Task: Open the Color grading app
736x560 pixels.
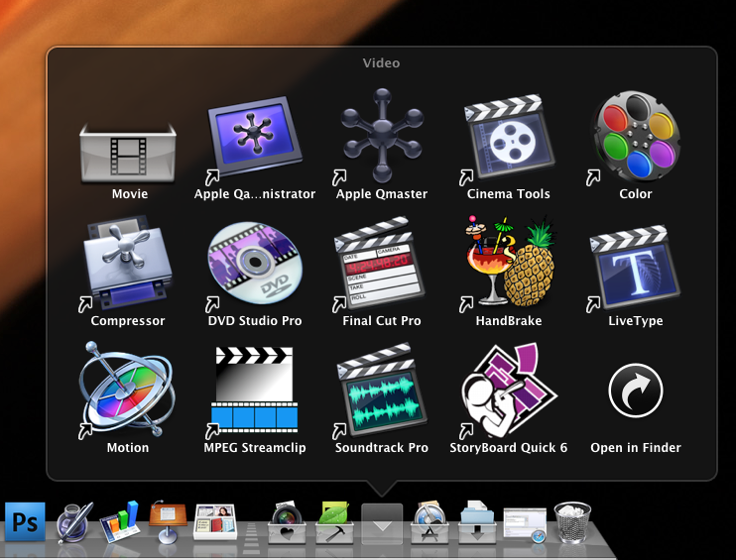Action: point(636,136)
